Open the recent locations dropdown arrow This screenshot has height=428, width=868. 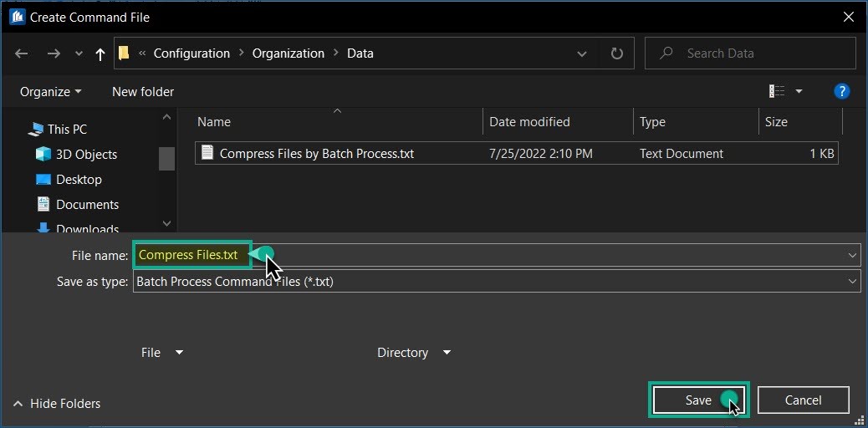[79, 53]
